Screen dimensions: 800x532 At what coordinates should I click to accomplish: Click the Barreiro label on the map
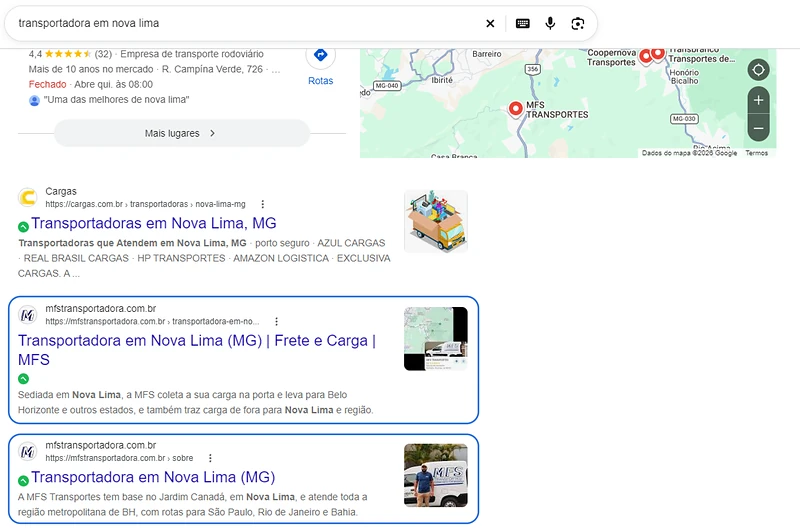point(487,54)
